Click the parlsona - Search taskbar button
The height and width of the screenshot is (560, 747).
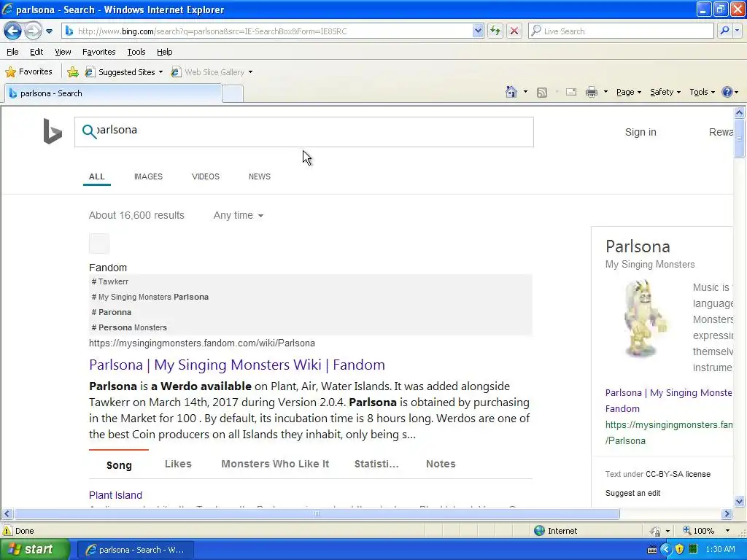135,550
